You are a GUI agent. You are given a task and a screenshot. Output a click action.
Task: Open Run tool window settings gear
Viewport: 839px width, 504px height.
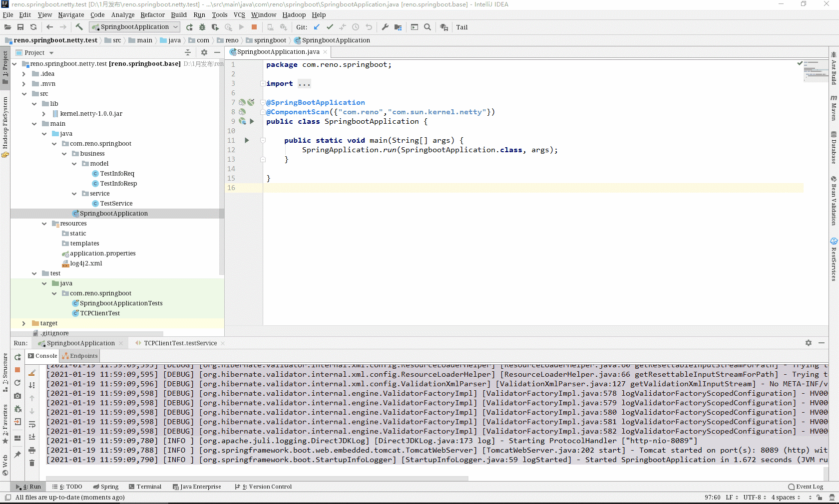click(x=809, y=343)
